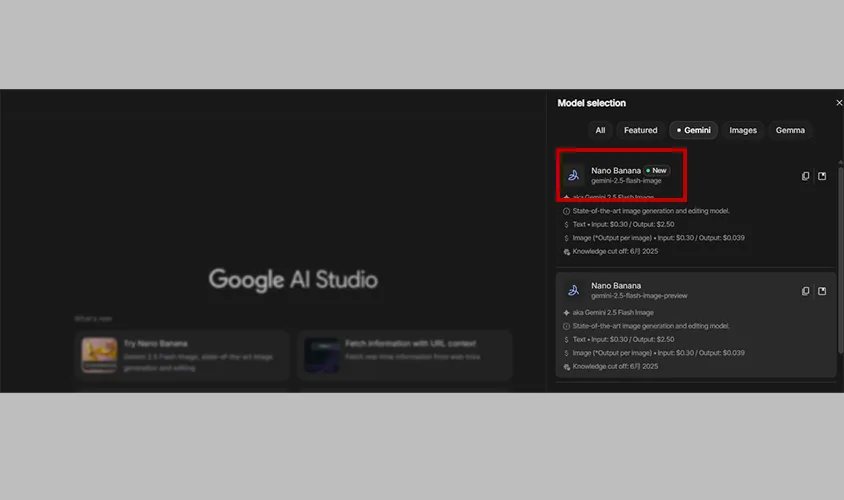844x500 pixels.
Task: Select the Gemini filter chip
Action: [693, 130]
